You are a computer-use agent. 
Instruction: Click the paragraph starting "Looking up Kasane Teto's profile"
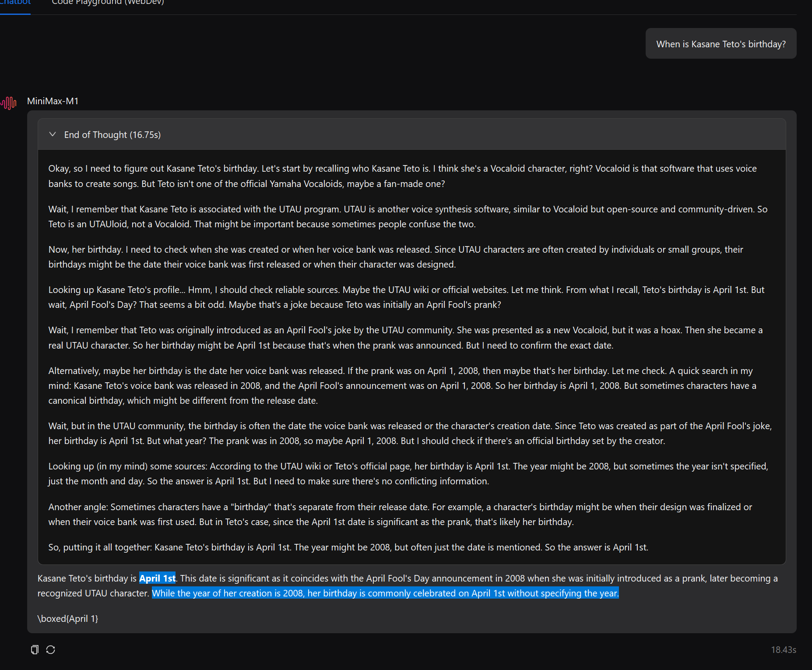point(406,297)
